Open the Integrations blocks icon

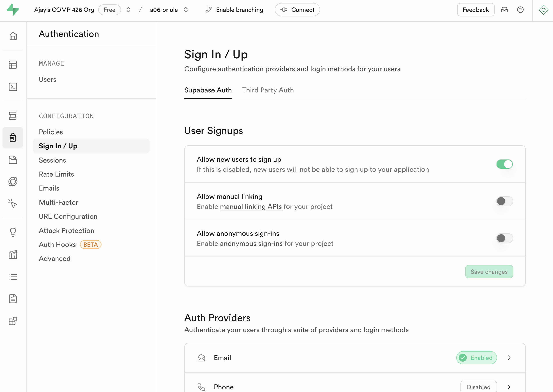(13, 321)
